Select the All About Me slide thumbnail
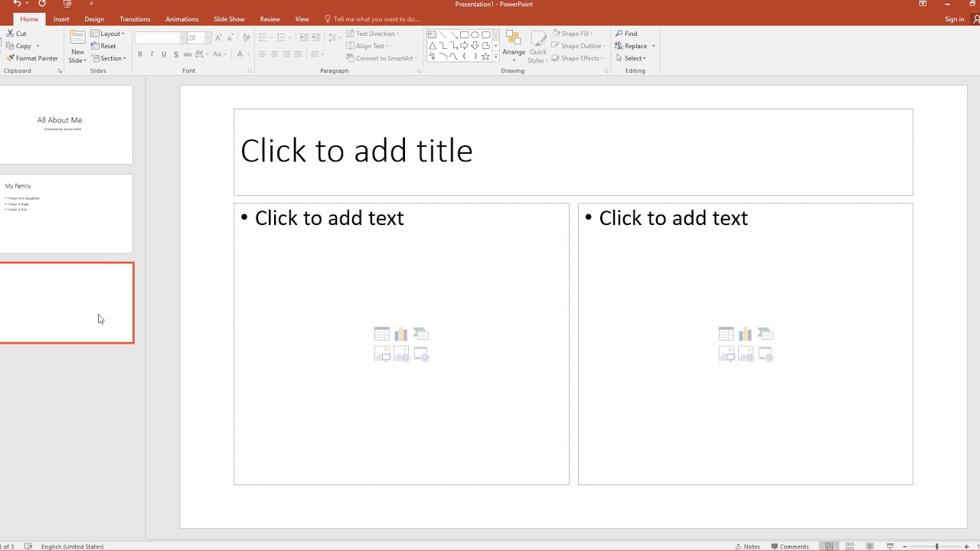This screenshot has width=980, height=551. [x=66, y=124]
